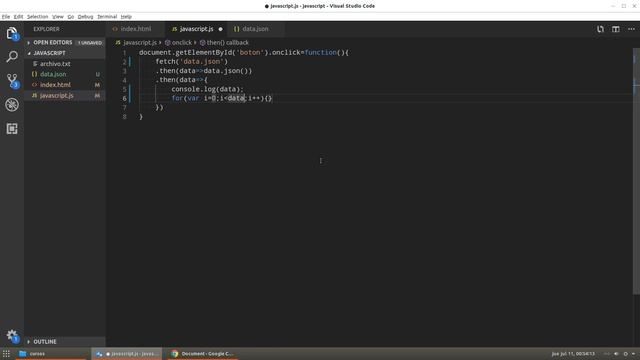This screenshot has height=360, width=640.
Task: Open data.json in the explorer
Action: click(x=64, y=74)
